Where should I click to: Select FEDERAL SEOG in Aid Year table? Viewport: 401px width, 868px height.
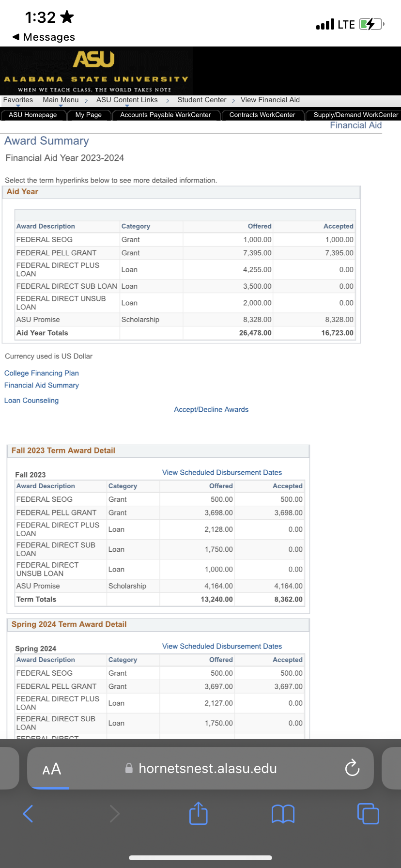coord(45,240)
